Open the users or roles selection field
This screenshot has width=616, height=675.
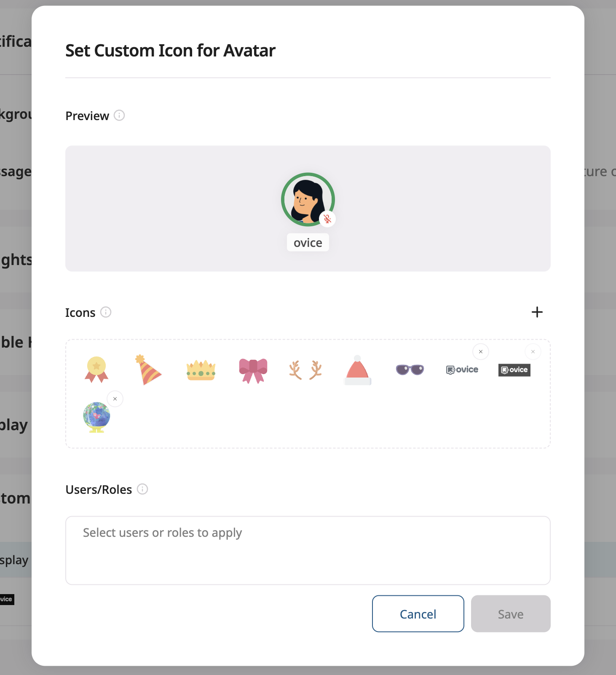pyautogui.click(x=308, y=550)
